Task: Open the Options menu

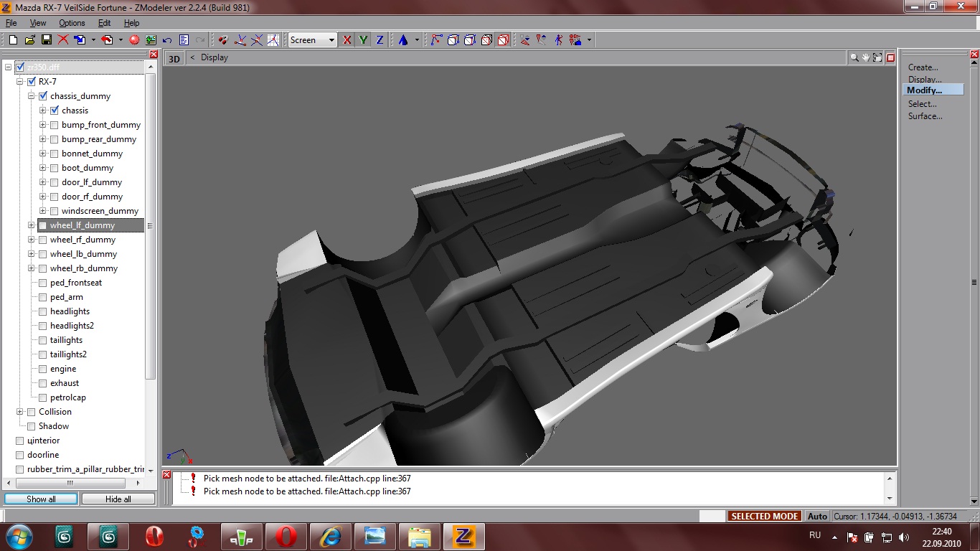Action: [x=72, y=23]
